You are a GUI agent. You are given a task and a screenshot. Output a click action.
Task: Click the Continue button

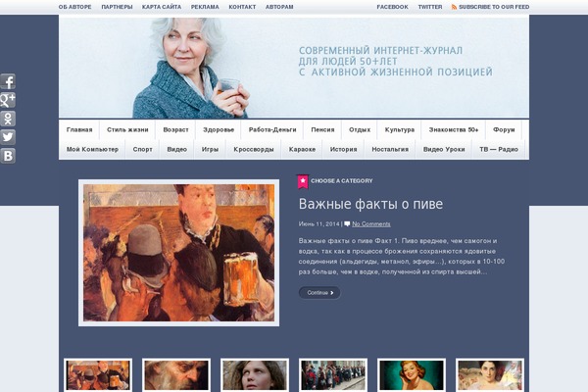(x=319, y=293)
